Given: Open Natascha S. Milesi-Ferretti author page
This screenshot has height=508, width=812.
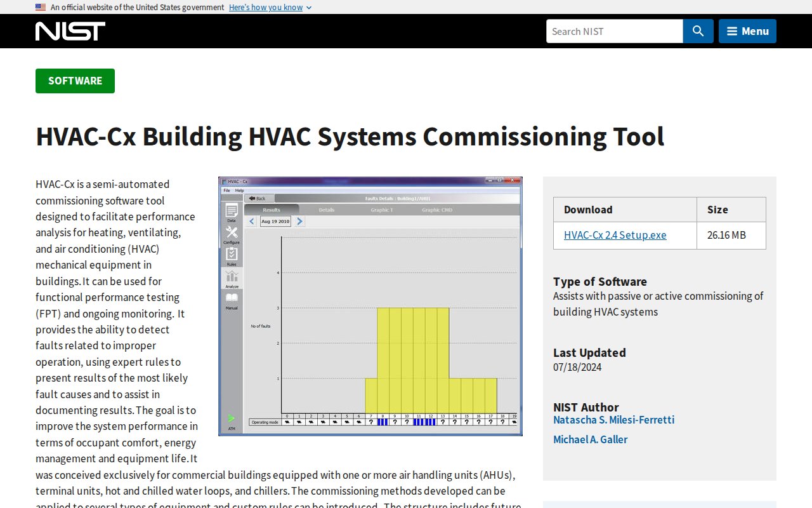Looking at the screenshot, I should pyautogui.click(x=613, y=420).
